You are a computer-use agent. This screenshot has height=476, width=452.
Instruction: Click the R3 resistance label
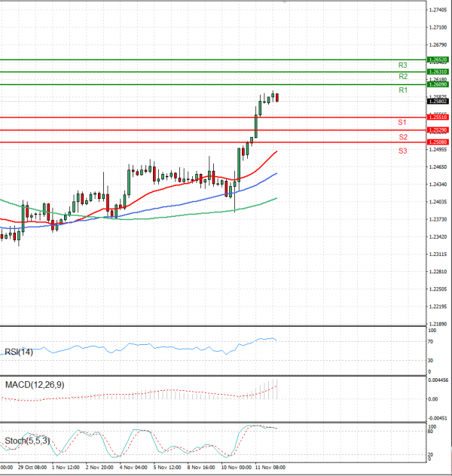(x=402, y=66)
